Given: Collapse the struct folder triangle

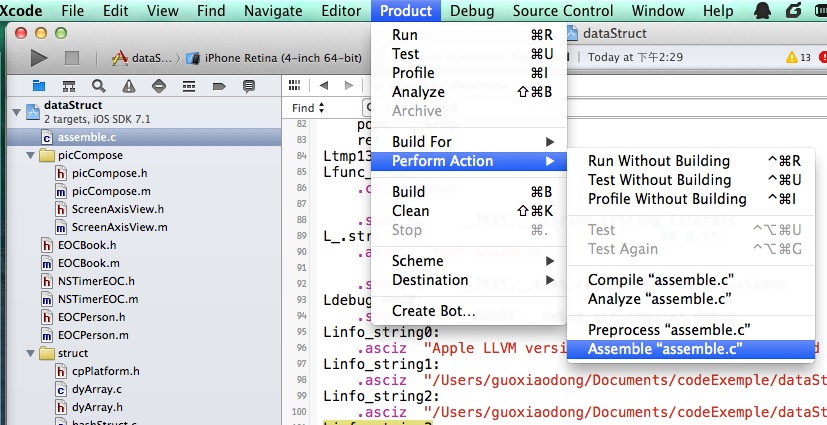Looking at the screenshot, I should point(31,353).
